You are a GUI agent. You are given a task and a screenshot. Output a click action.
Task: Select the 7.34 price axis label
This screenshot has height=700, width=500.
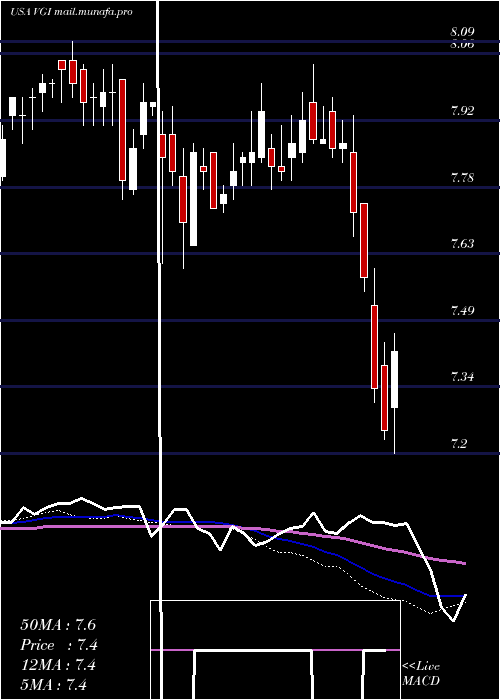pyautogui.click(x=462, y=377)
